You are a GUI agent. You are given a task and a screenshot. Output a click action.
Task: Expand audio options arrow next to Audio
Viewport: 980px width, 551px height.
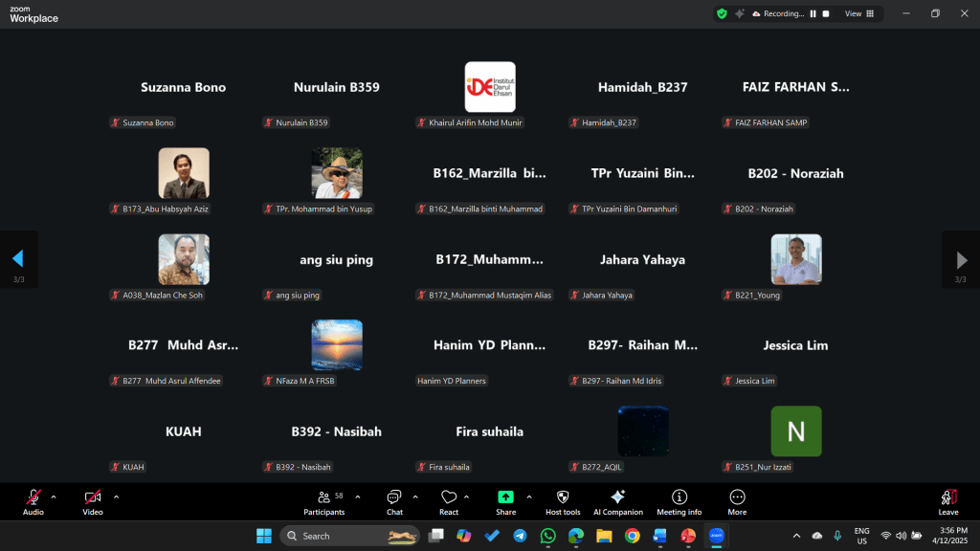54,496
